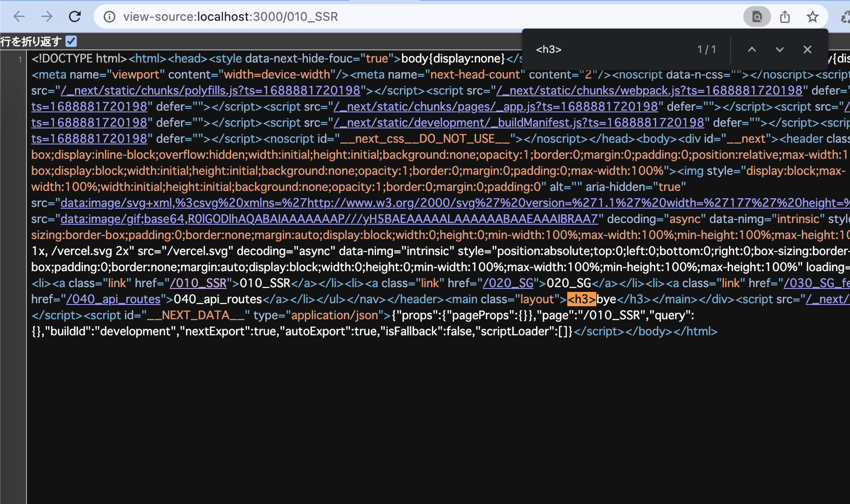The image size is (850, 504).
Task: Reload the view-source page
Action: (x=75, y=16)
